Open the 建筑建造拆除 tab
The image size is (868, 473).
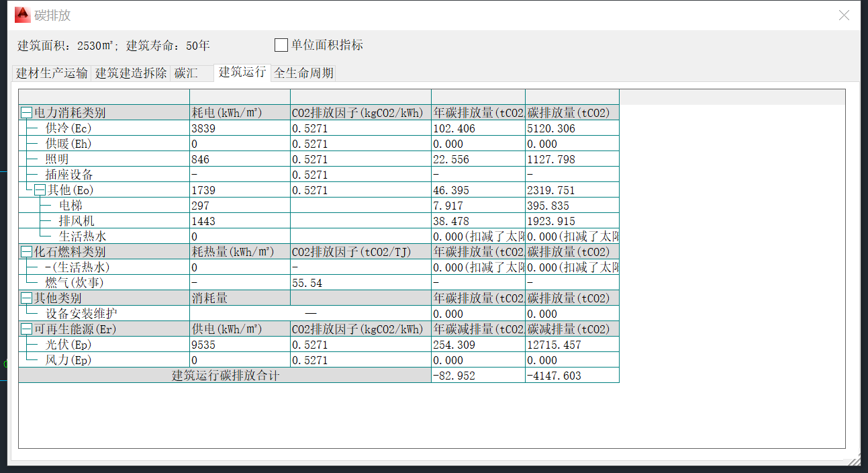[x=131, y=73]
